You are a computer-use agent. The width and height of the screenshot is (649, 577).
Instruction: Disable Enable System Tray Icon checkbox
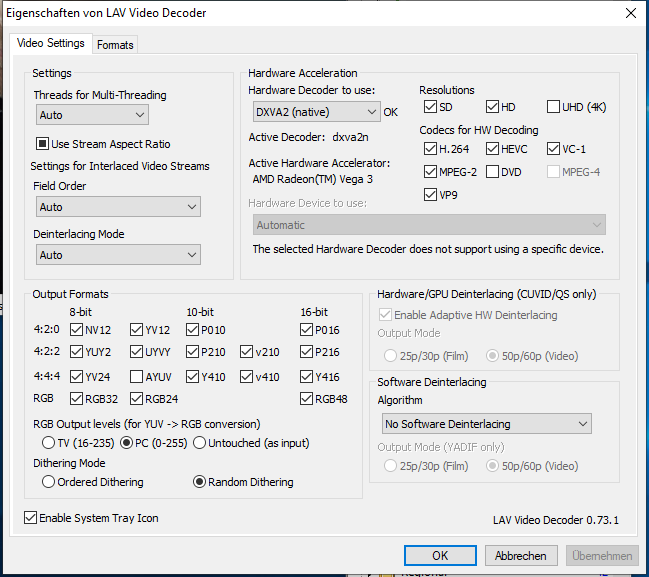tap(32, 518)
